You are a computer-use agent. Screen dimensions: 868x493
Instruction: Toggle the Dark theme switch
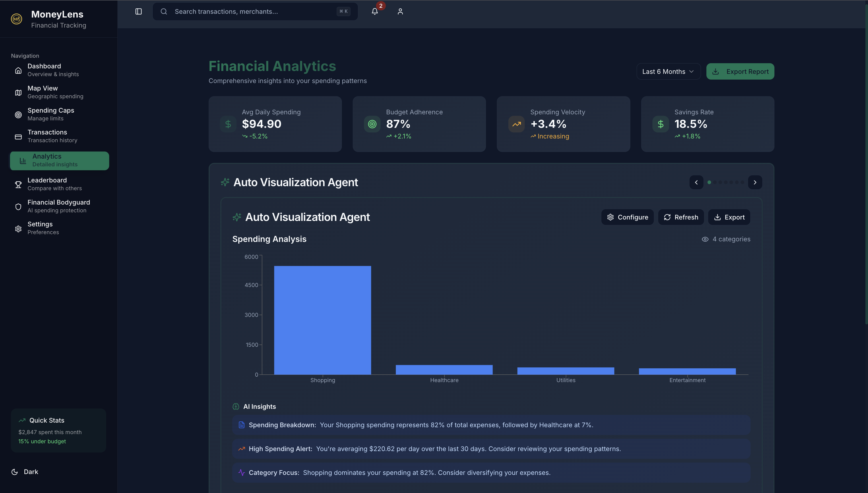point(25,472)
